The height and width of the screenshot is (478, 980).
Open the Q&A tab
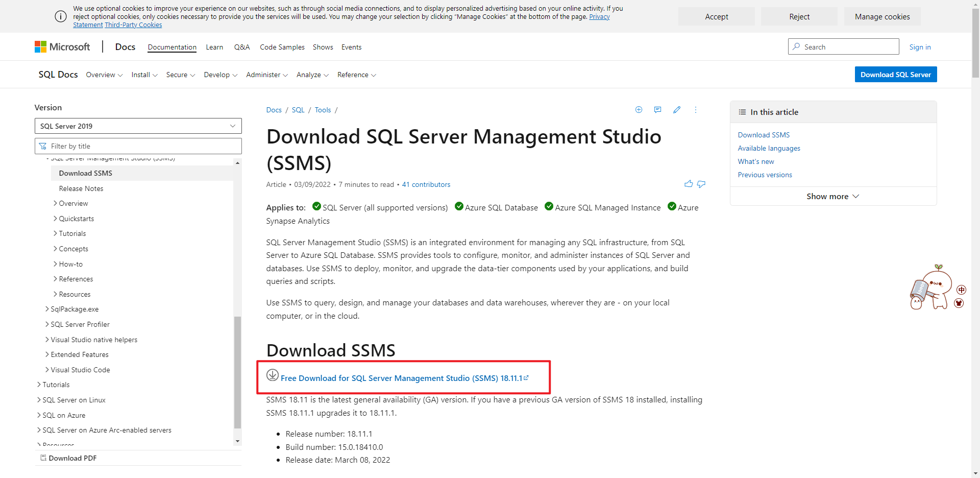pyautogui.click(x=242, y=47)
